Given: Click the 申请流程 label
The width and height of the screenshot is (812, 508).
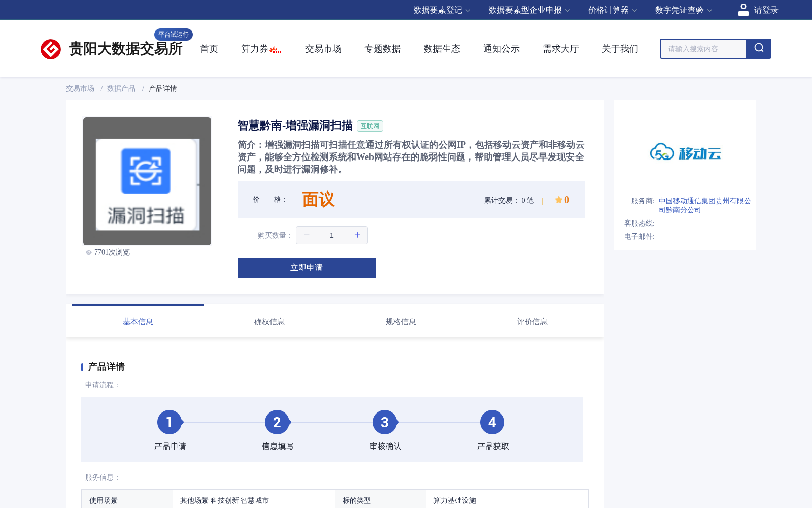Looking at the screenshot, I should 103,385.
